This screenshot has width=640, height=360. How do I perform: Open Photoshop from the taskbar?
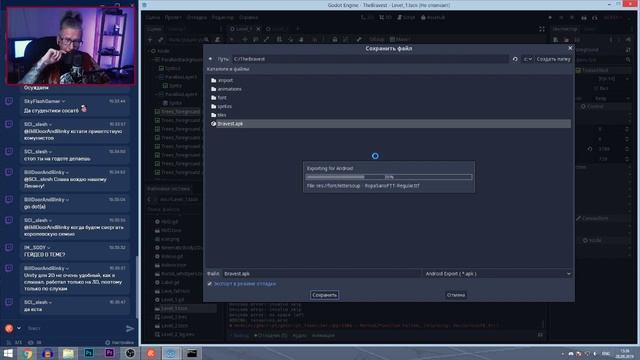[x=89, y=353]
